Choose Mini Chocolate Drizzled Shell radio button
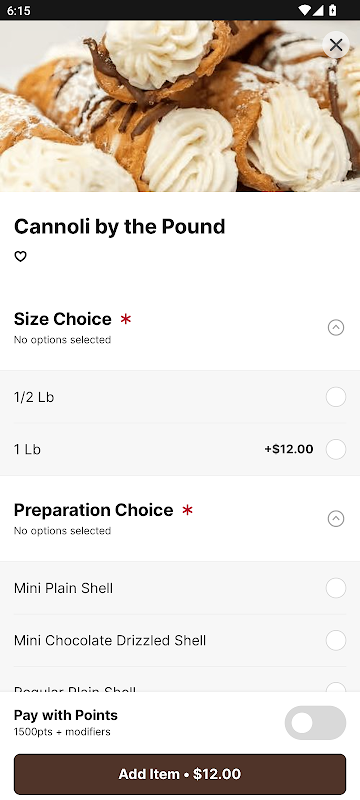The height and width of the screenshot is (800, 360). click(336, 640)
